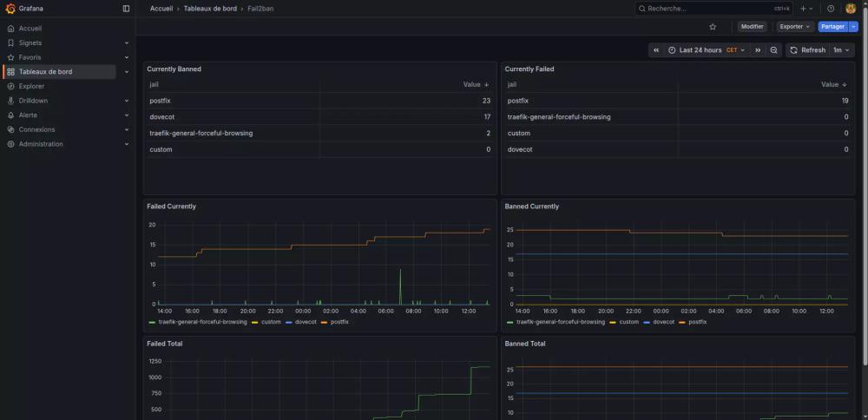Go to Connexions in the sidebar
The height and width of the screenshot is (420, 868).
coord(36,129)
